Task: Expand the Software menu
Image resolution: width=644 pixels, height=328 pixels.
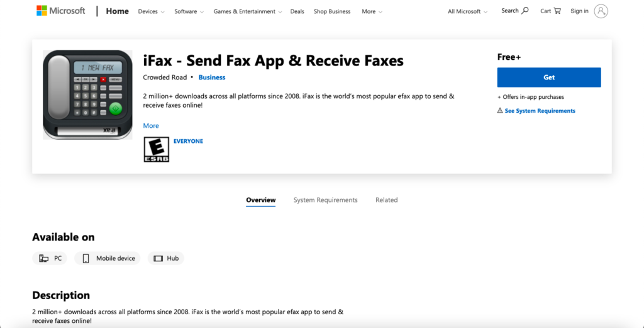Action: (x=189, y=11)
